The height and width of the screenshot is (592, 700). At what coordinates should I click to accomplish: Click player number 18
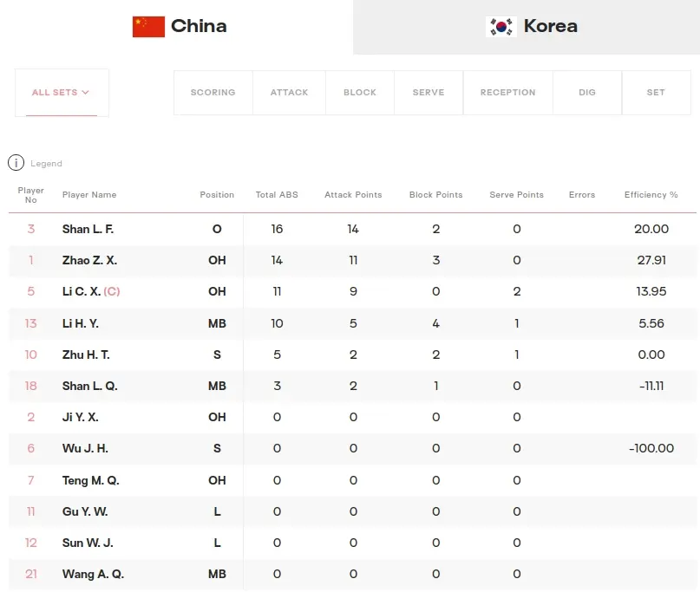click(31, 386)
